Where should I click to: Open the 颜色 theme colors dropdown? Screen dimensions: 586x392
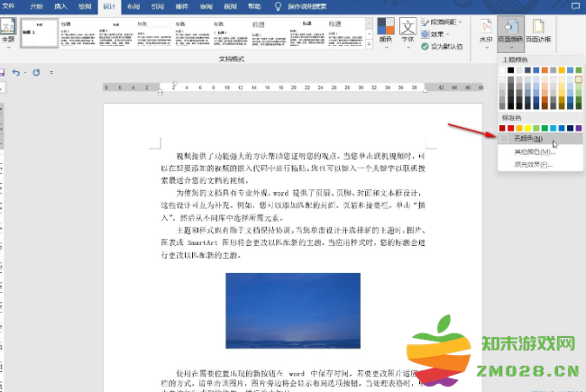386,33
